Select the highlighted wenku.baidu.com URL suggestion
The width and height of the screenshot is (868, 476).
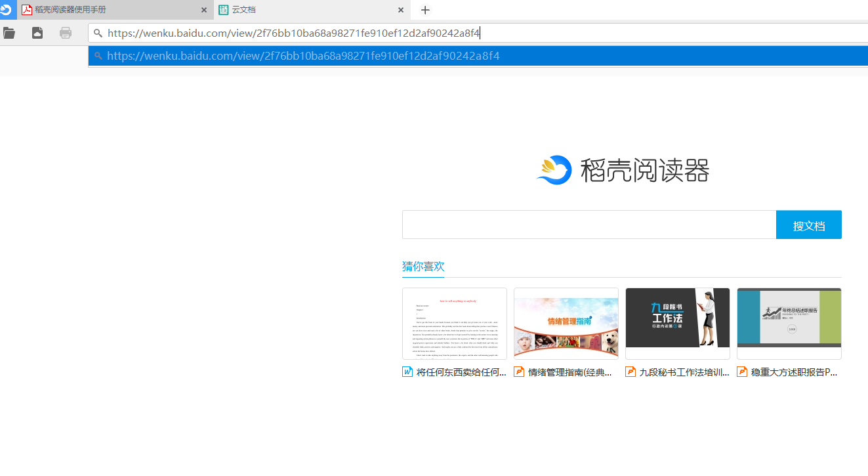[478, 56]
